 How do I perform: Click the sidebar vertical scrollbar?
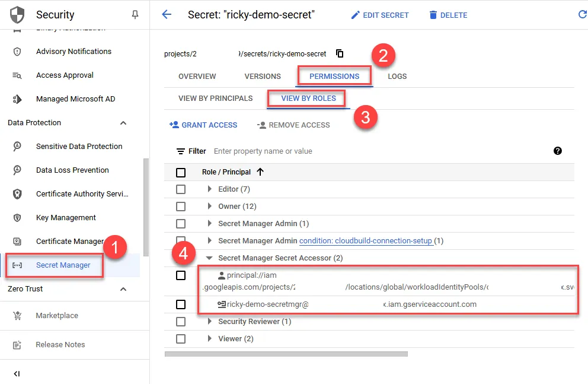146,208
